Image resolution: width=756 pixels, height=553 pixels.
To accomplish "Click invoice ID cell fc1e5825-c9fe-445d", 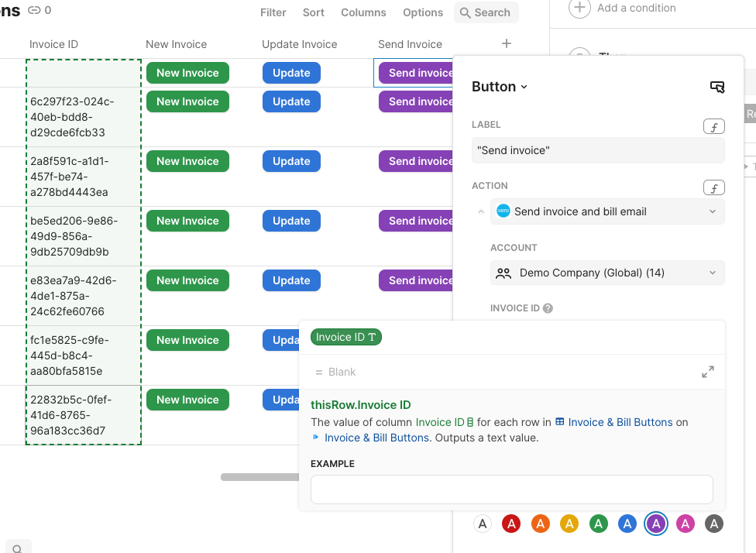I will pyautogui.click(x=83, y=355).
